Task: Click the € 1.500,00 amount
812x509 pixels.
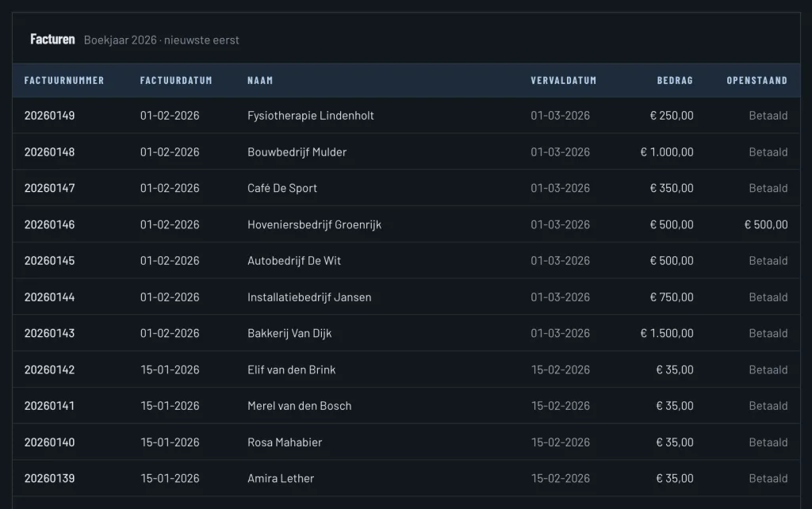Action: click(667, 333)
